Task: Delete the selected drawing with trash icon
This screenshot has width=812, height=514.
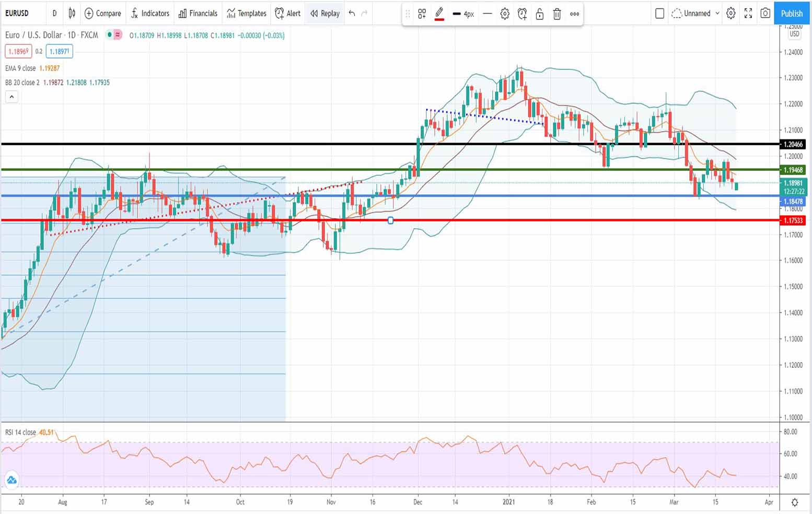Action: [557, 14]
